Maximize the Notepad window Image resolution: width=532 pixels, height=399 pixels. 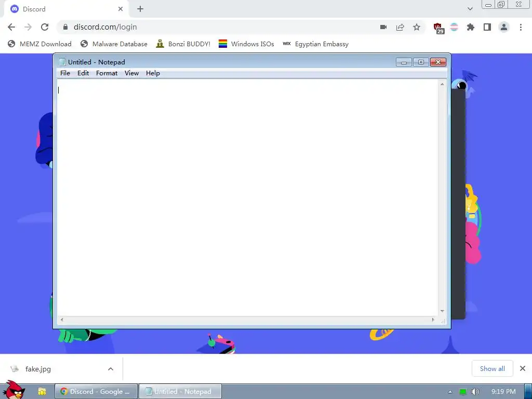[421, 62]
